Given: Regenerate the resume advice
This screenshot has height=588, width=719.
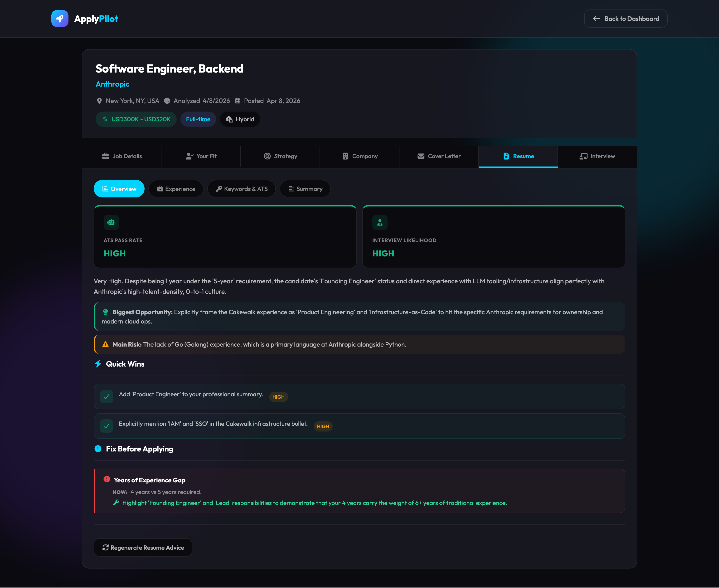Looking at the screenshot, I should 143,548.
